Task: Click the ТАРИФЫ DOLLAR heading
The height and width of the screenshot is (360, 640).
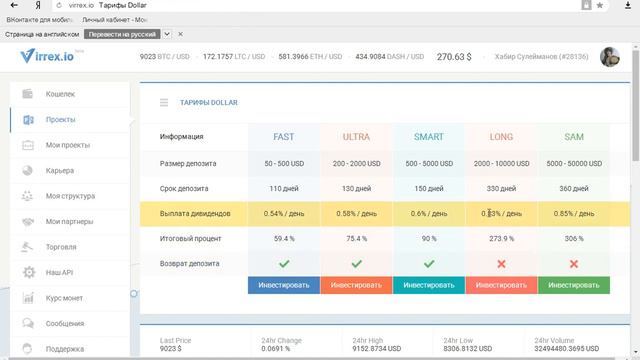Action: pyautogui.click(x=209, y=102)
